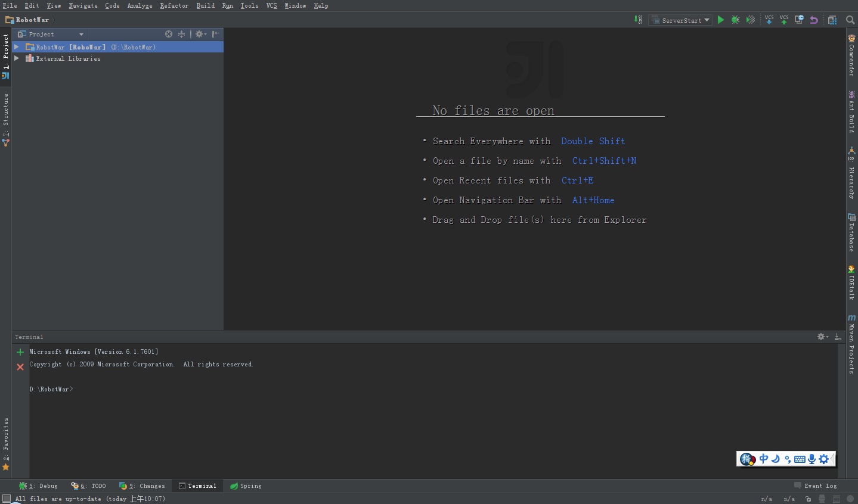Screen dimensions: 858x504
Task: Toggle the moon half-width mode icon
Action: pos(776,459)
